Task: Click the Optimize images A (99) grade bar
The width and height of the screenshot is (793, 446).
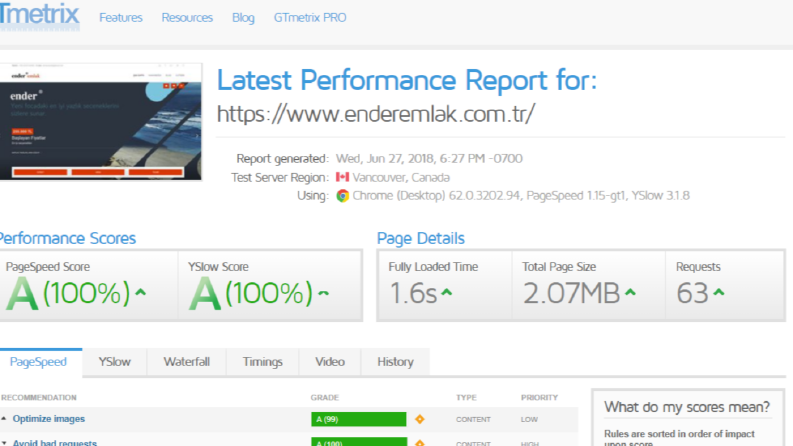Action: tap(359, 419)
